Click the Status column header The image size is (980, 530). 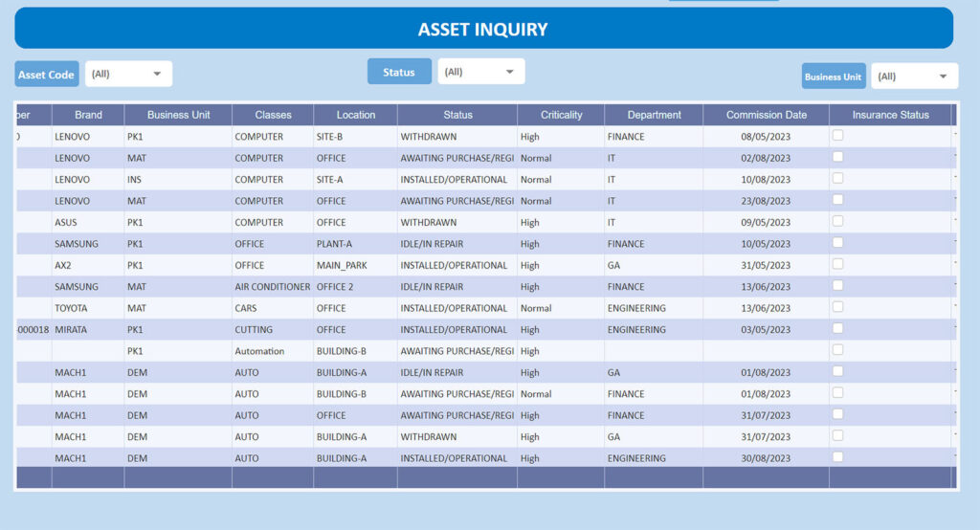click(457, 115)
